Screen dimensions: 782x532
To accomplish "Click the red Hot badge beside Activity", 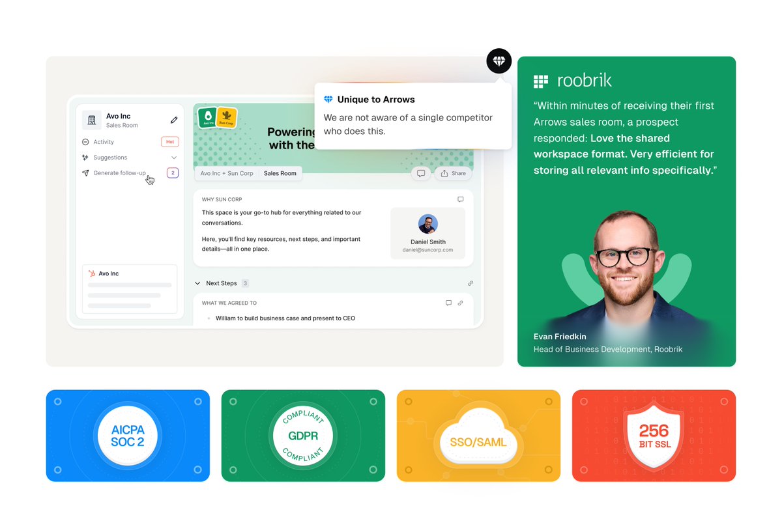I will pyautogui.click(x=170, y=142).
